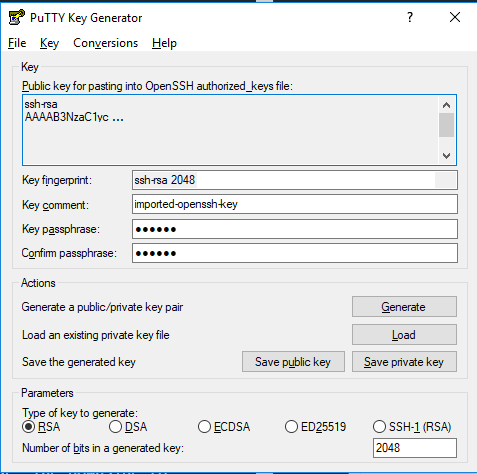Click Save private key button
This screenshot has height=474, width=477.
[404, 362]
